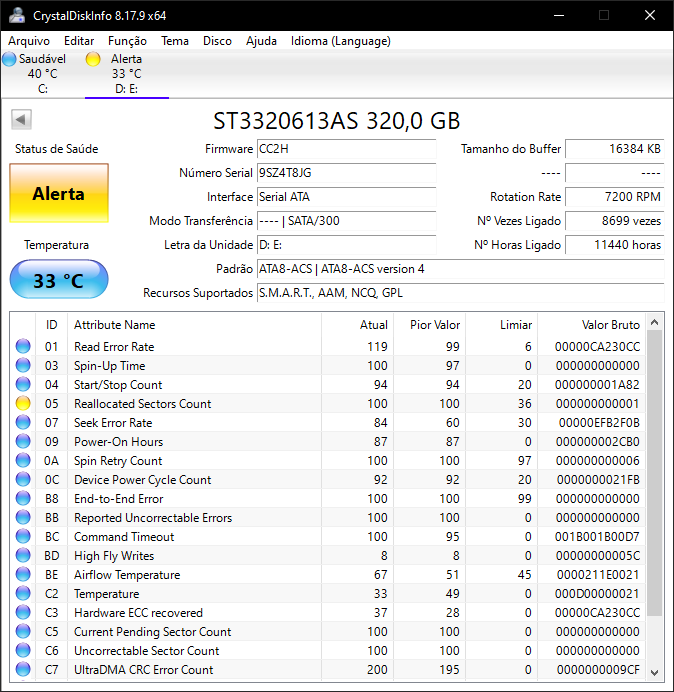Image resolution: width=674 pixels, height=692 pixels.
Task: Click the Padrão ATA8-ACS field
Action: coord(460,269)
